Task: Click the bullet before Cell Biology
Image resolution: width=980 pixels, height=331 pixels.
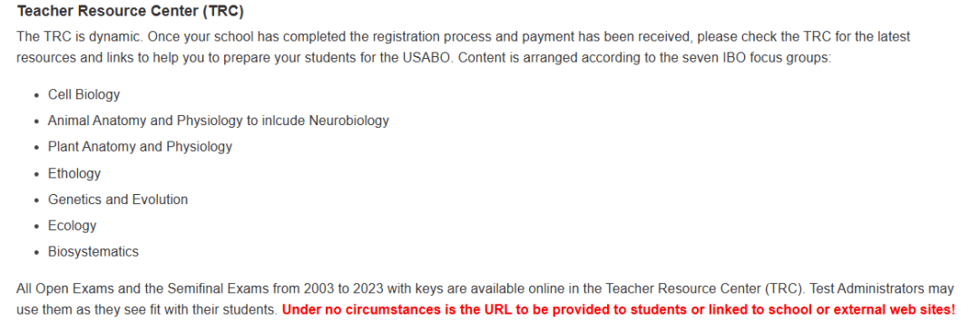Action: click(x=37, y=95)
